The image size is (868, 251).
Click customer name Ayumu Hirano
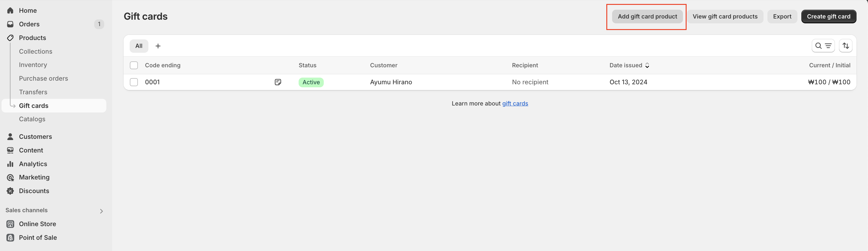391,82
